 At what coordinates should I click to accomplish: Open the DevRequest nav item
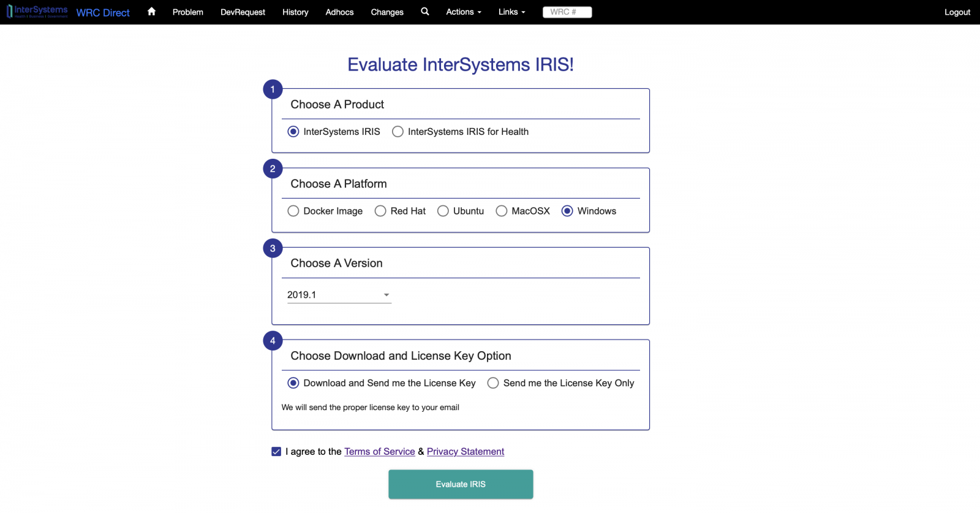tap(243, 12)
